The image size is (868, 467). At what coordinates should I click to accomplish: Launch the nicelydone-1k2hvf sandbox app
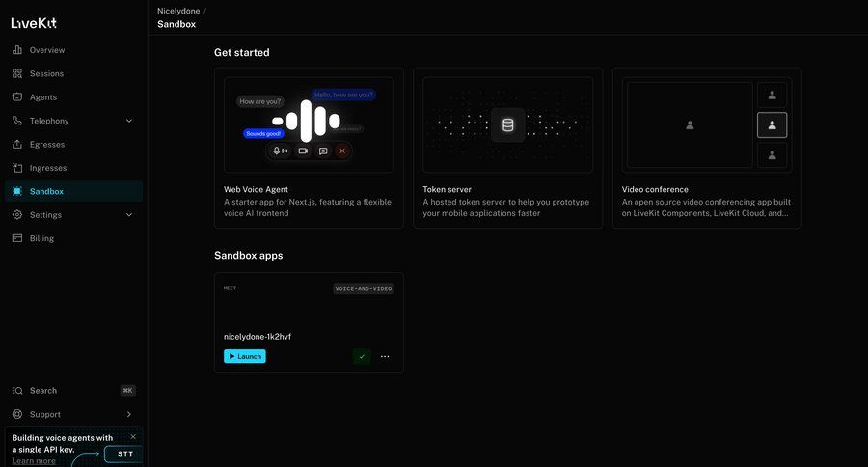tap(245, 356)
